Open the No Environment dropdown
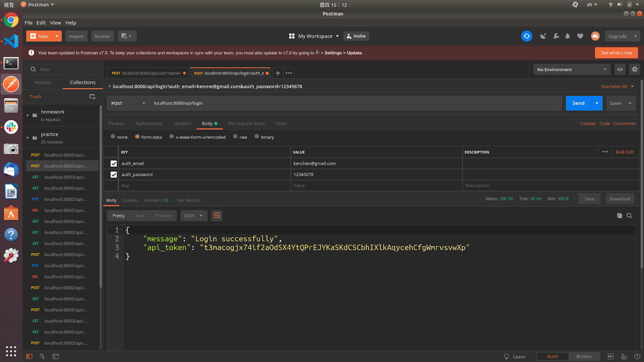This screenshot has width=644, height=362. click(572, 69)
